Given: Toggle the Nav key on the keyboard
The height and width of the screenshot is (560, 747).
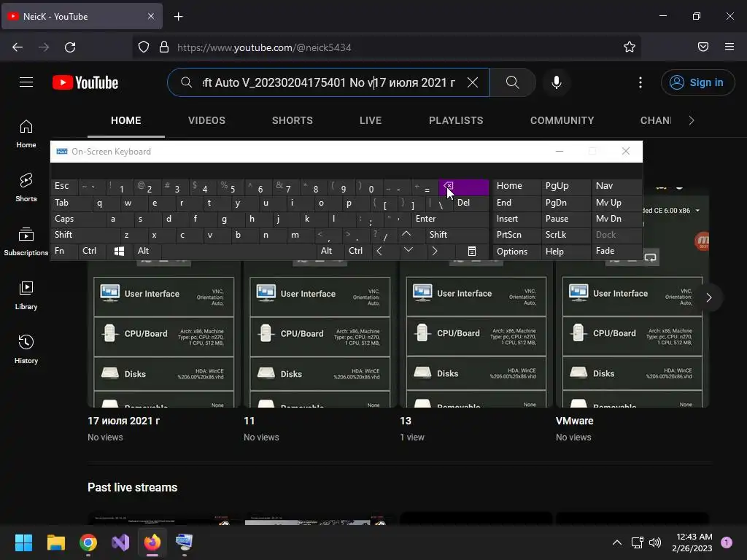Looking at the screenshot, I should (x=617, y=186).
